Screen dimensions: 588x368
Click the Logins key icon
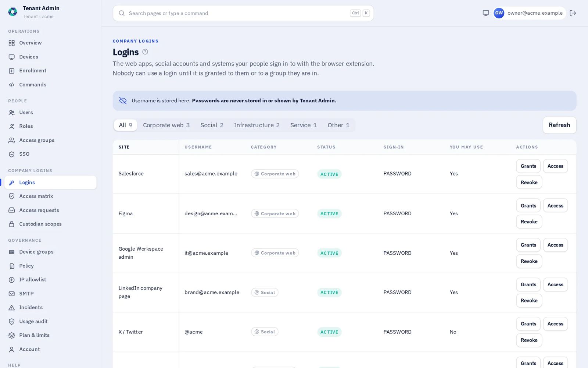coord(12,183)
